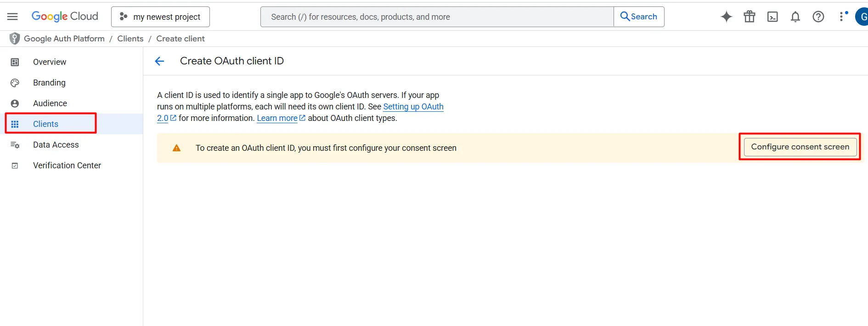Click the Configure consent screen button
The image size is (868, 326).
tap(800, 147)
